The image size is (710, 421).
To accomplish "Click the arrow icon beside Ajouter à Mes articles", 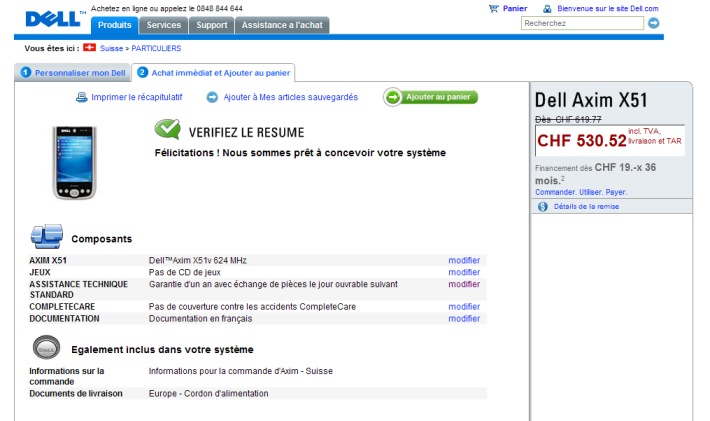I will coord(212,97).
